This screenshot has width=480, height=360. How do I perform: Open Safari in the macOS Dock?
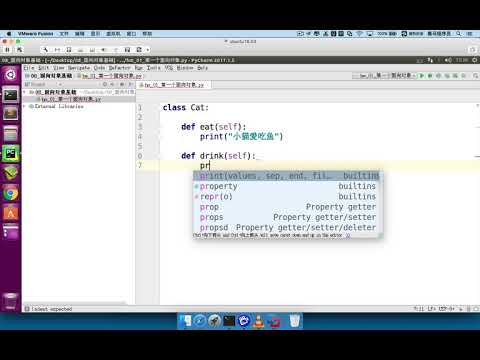(200, 321)
